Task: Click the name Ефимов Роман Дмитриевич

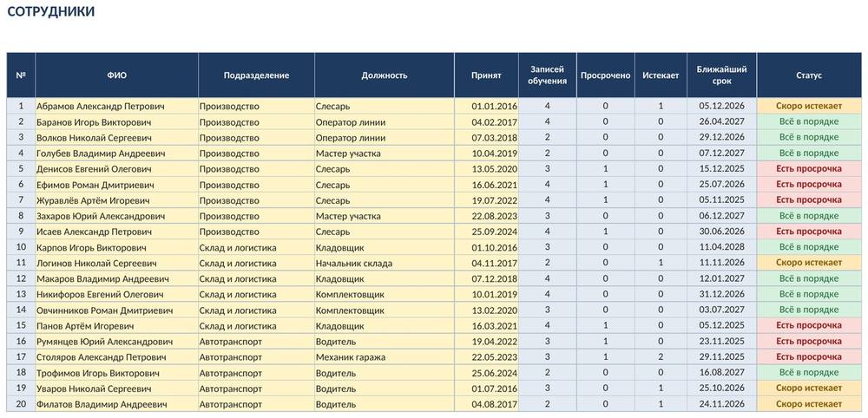Action: 95,185
